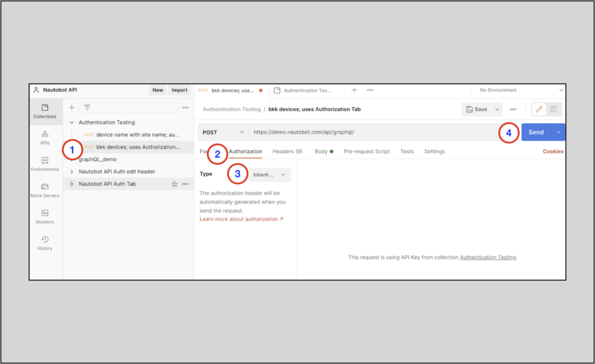Click the Nautobot API workspace user icon
Image resolution: width=595 pixels, height=364 pixels.
click(x=36, y=90)
